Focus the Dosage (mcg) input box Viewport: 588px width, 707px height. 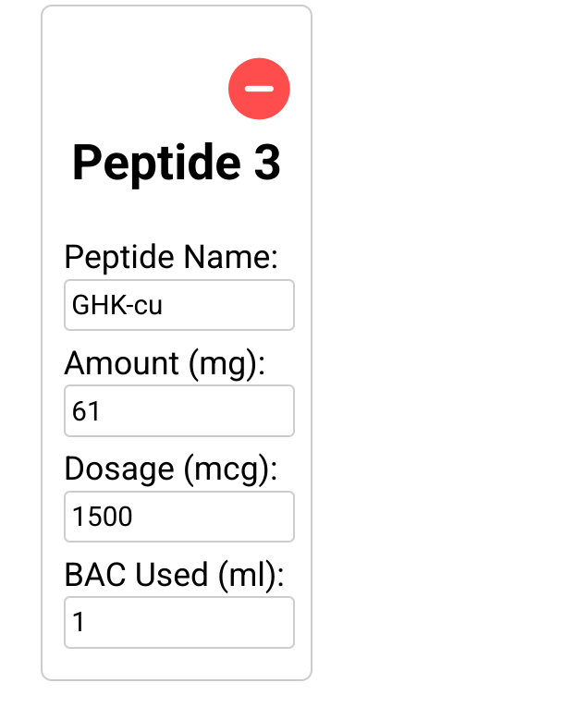pos(179,517)
